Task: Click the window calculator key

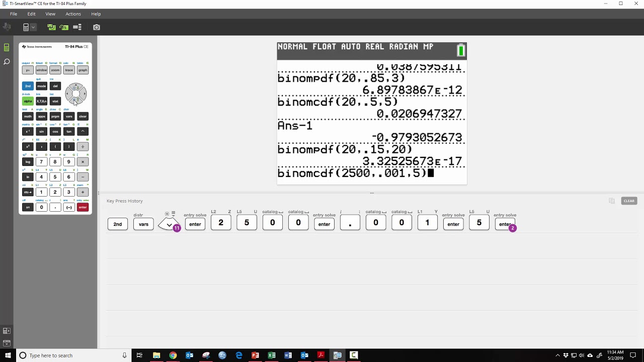Action: click(x=41, y=70)
